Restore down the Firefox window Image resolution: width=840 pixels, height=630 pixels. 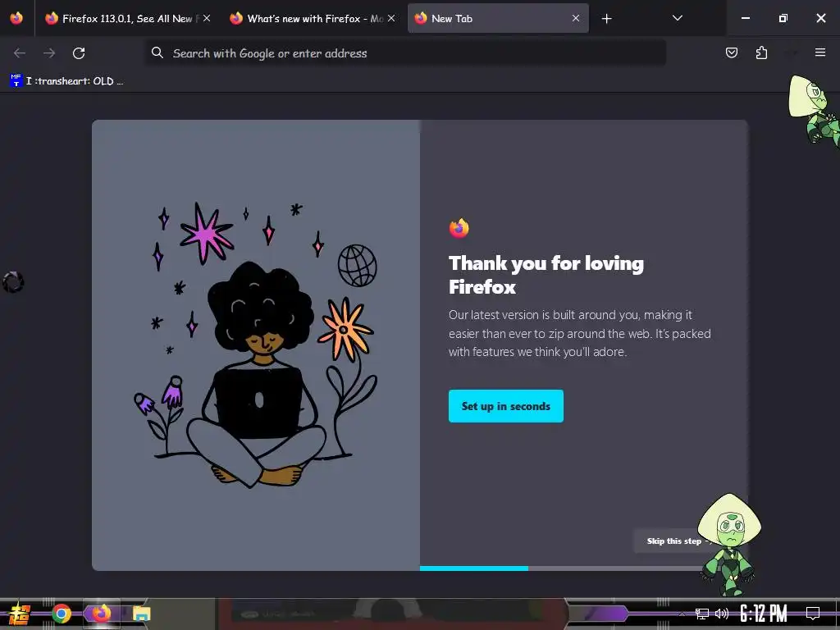(783, 18)
